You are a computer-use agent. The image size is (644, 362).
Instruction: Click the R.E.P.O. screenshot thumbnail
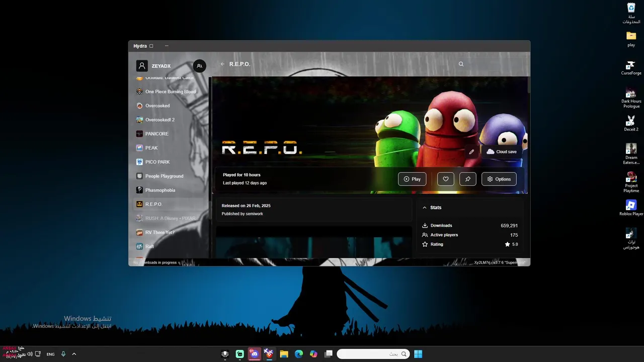(314, 242)
